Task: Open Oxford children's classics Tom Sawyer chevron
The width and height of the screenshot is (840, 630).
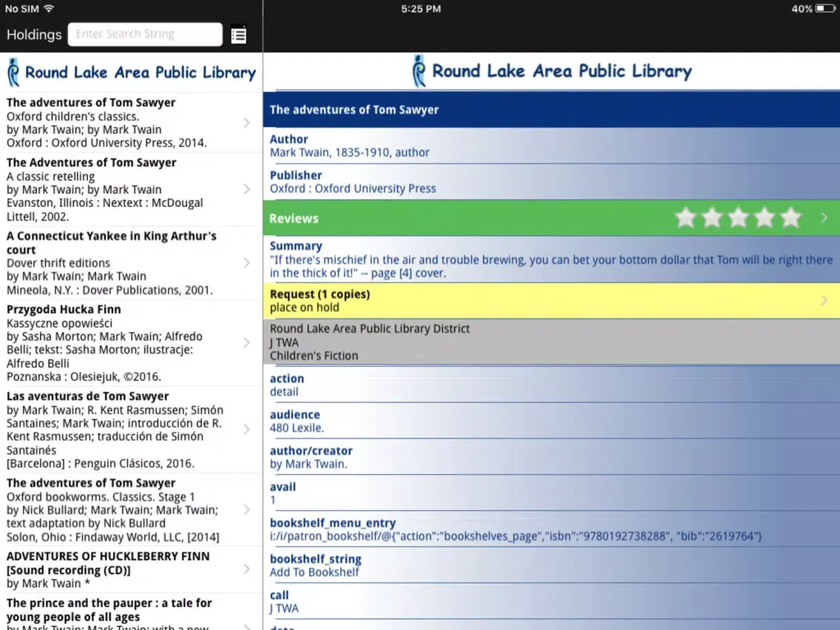Action: pyautogui.click(x=246, y=123)
